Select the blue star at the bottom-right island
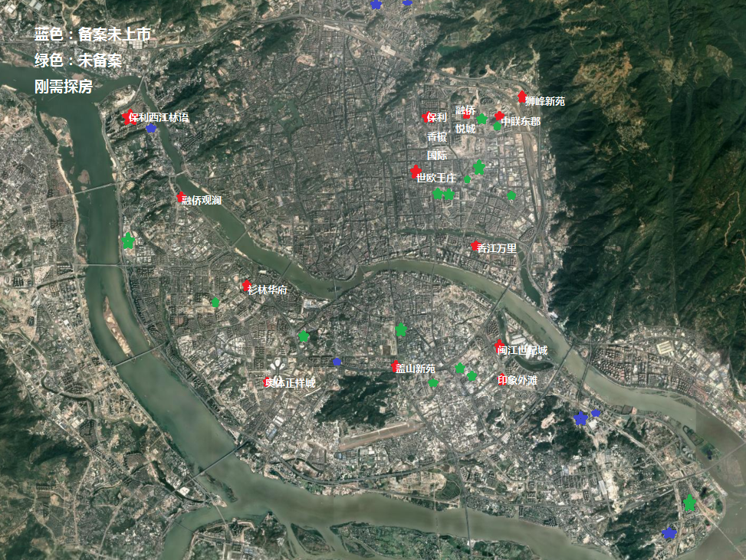The image size is (746, 560). coord(669,533)
